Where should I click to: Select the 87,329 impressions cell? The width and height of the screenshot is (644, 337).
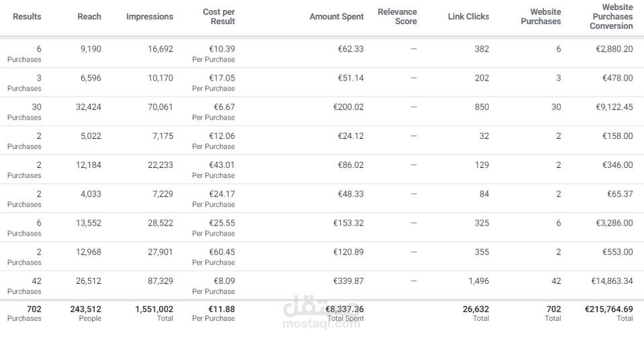point(160,281)
